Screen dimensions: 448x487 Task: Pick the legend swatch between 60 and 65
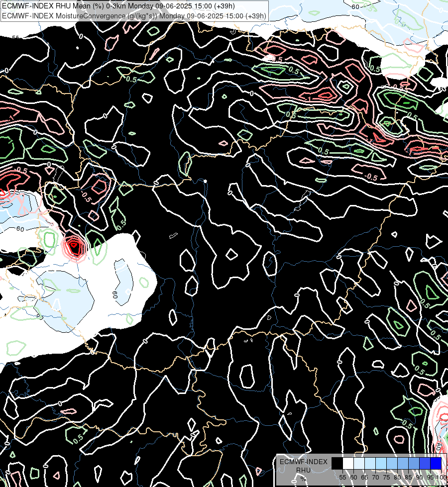point(359,464)
